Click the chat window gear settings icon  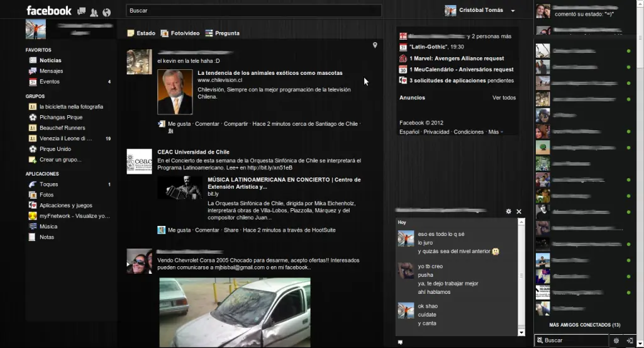(509, 211)
